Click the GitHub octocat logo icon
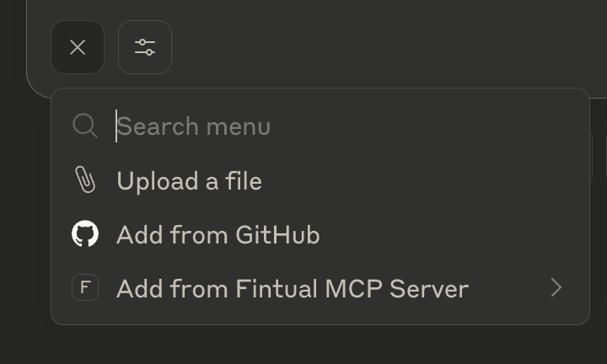 pyautogui.click(x=85, y=233)
